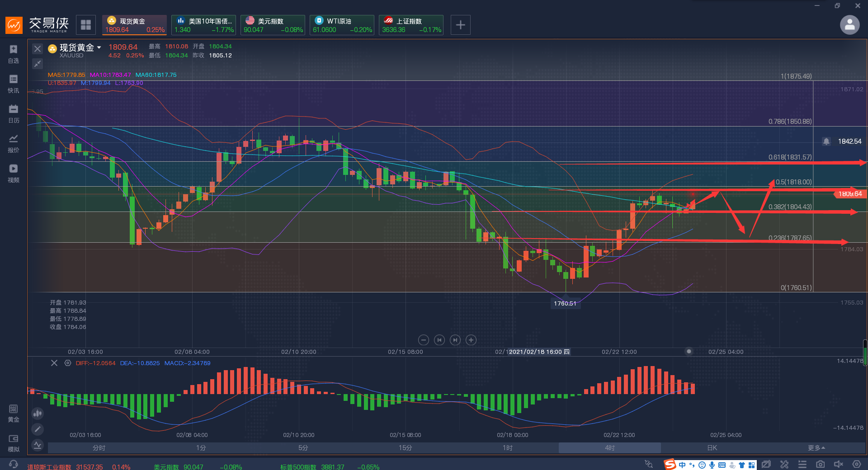
Task: Select the 现货黄金 ticker tab
Action: point(134,25)
